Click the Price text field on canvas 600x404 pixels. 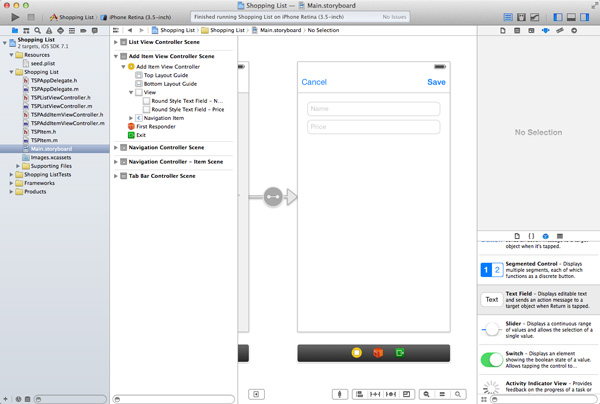(373, 127)
